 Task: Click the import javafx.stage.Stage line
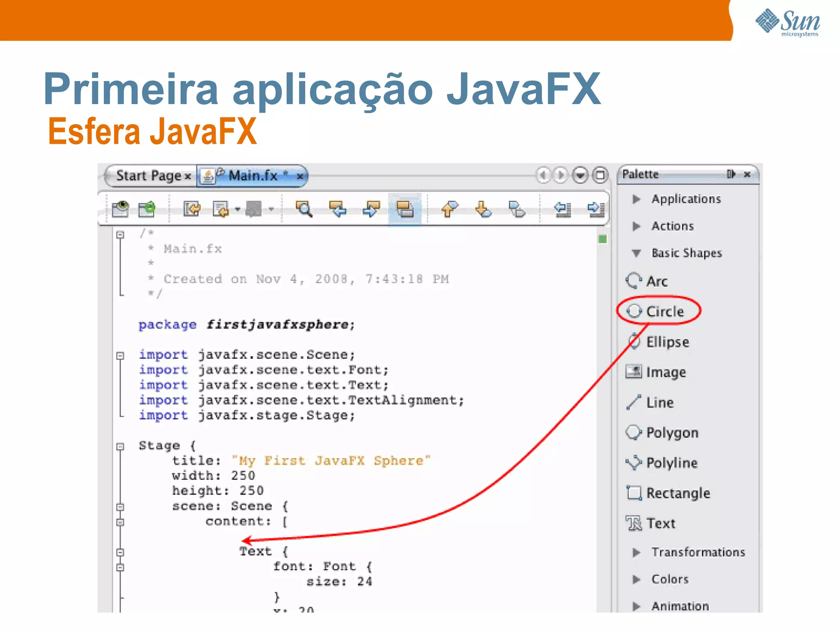click(247, 415)
